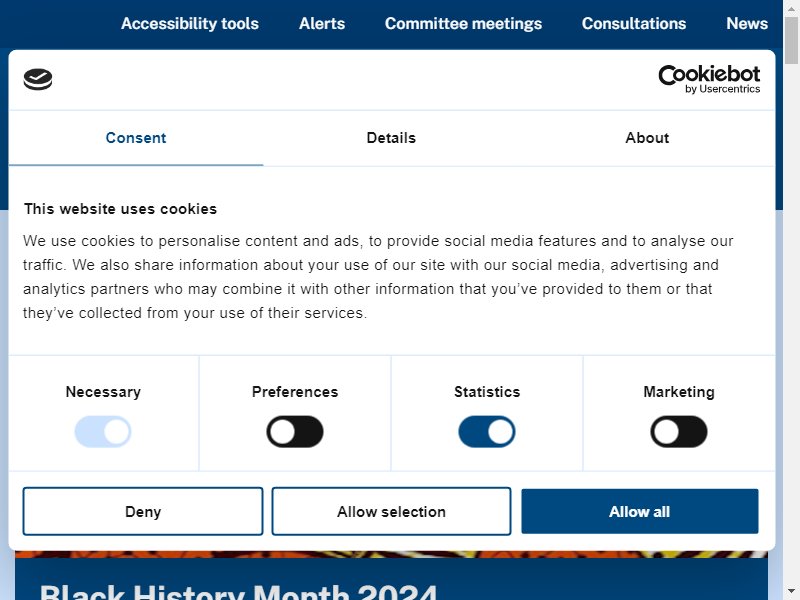This screenshot has height=600, width=800.
Task: Open Consultations in top navigation
Action: tap(634, 23)
